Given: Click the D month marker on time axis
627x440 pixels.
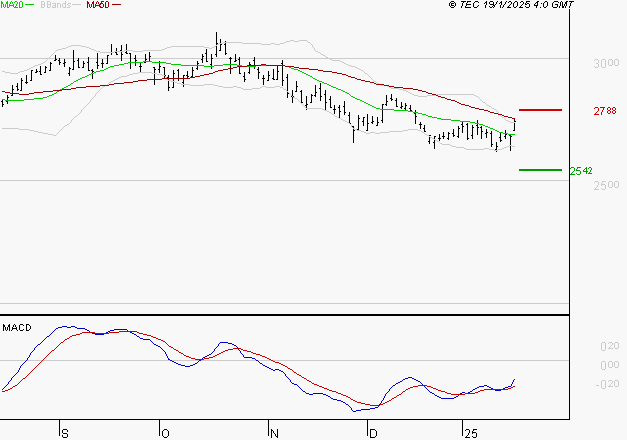Looking at the screenshot, I should pyautogui.click(x=373, y=433).
